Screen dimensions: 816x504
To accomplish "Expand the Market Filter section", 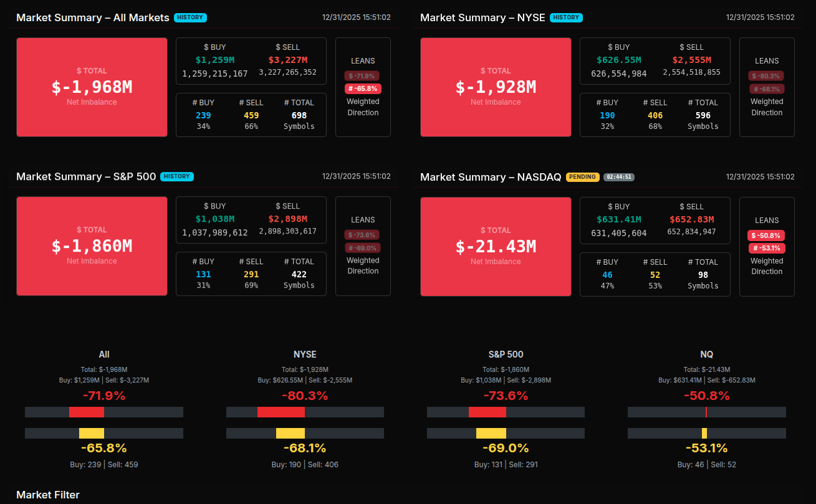I will [48, 495].
